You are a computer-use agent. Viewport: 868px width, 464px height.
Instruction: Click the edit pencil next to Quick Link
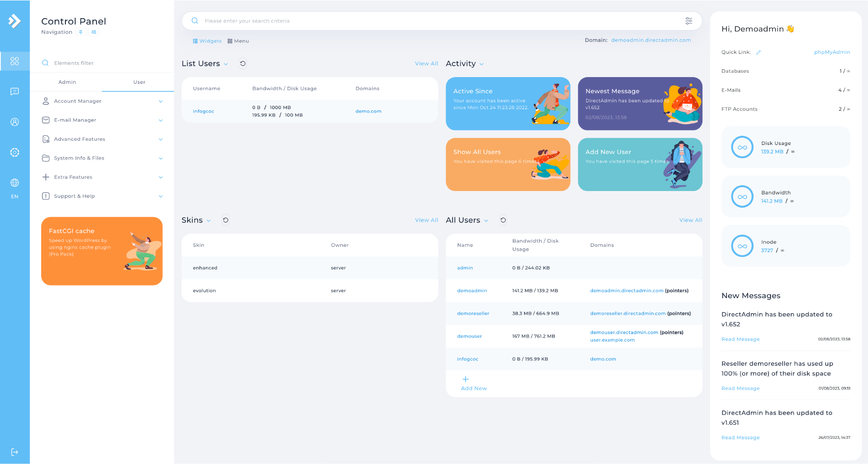[x=759, y=52]
